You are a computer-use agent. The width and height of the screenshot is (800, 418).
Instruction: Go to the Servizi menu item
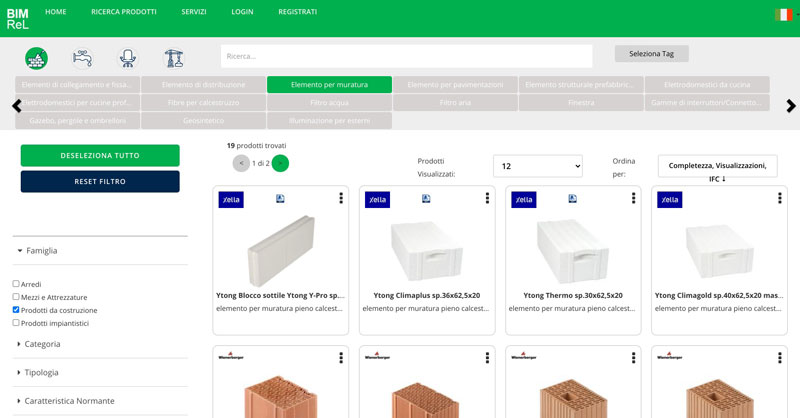coord(194,12)
